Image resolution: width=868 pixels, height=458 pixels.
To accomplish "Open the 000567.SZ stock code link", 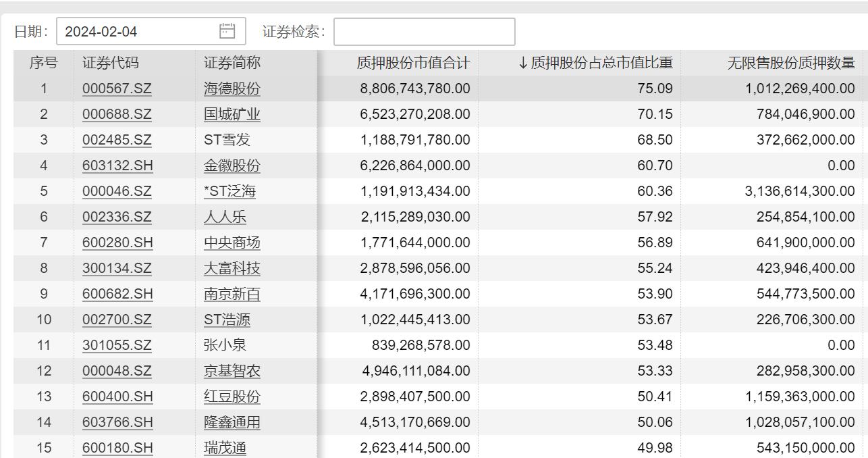I will [x=117, y=88].
